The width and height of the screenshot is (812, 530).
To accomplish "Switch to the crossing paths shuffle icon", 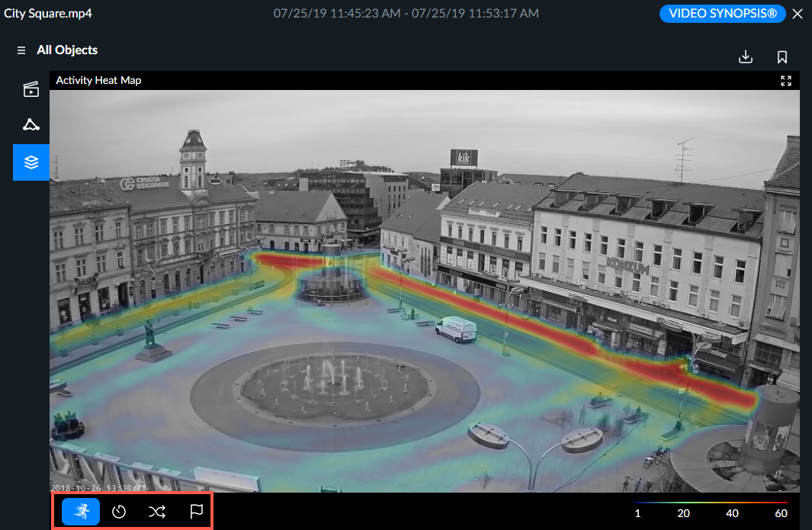I will (157, 512).
